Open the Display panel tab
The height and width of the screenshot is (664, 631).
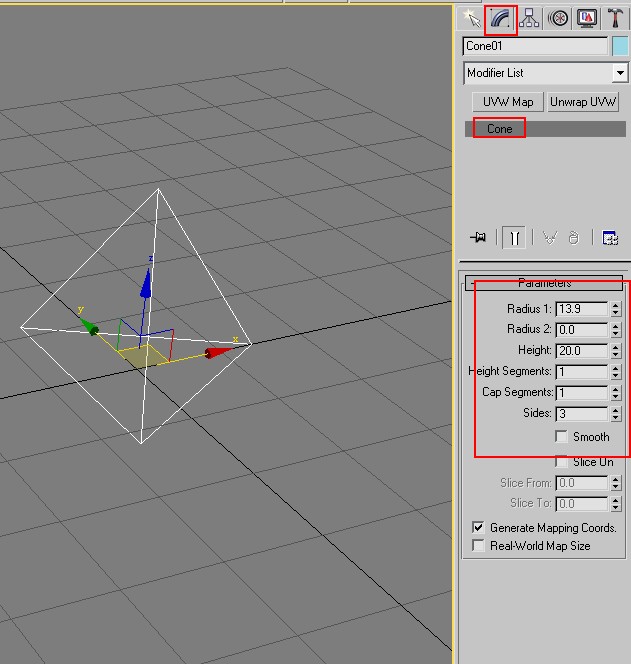pyautogui.click(x=587, y=18)
